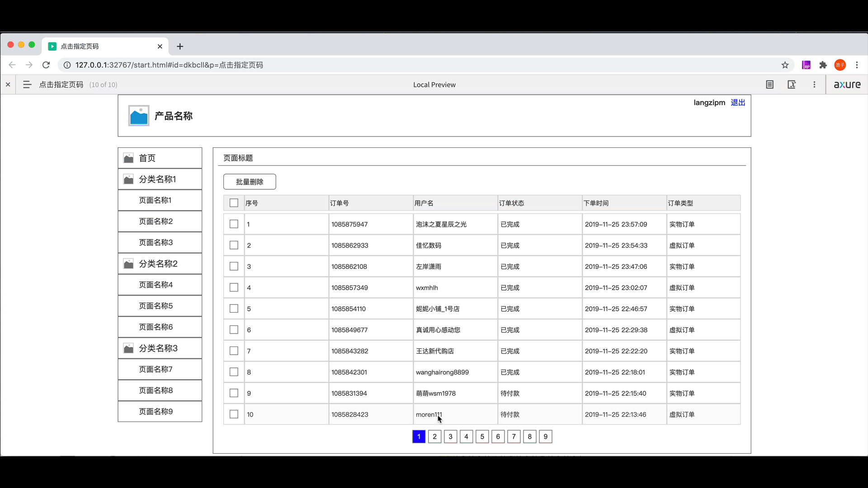Close the 点击指定页码 browser tab
This screenshot has height=488, width=868.
tap(160, 47)
